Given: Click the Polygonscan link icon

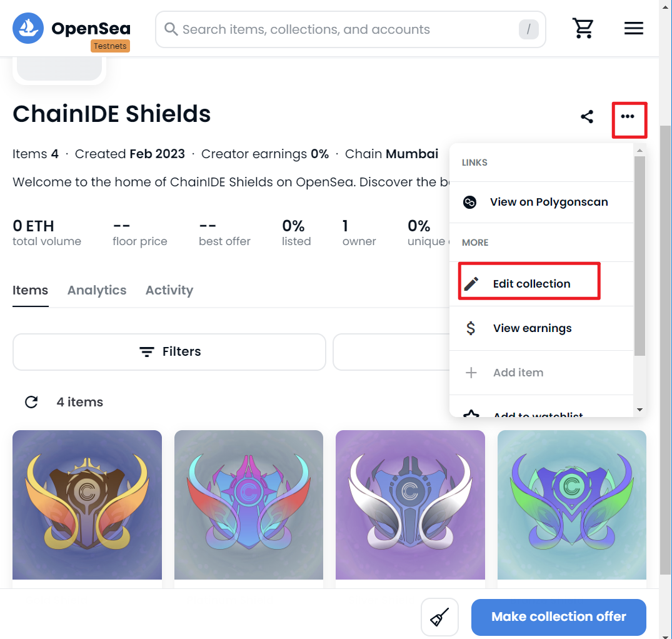Looking at the screenshot, I should point(469,202).
